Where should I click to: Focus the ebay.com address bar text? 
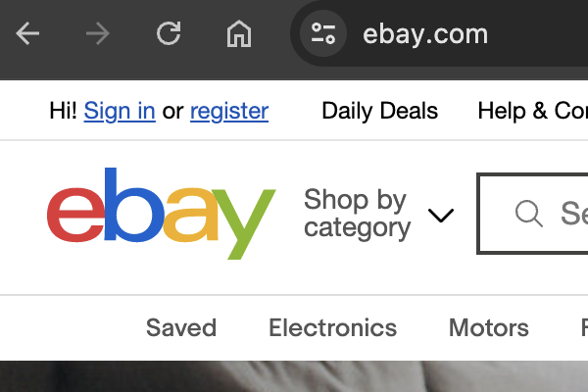pos(425,34)
